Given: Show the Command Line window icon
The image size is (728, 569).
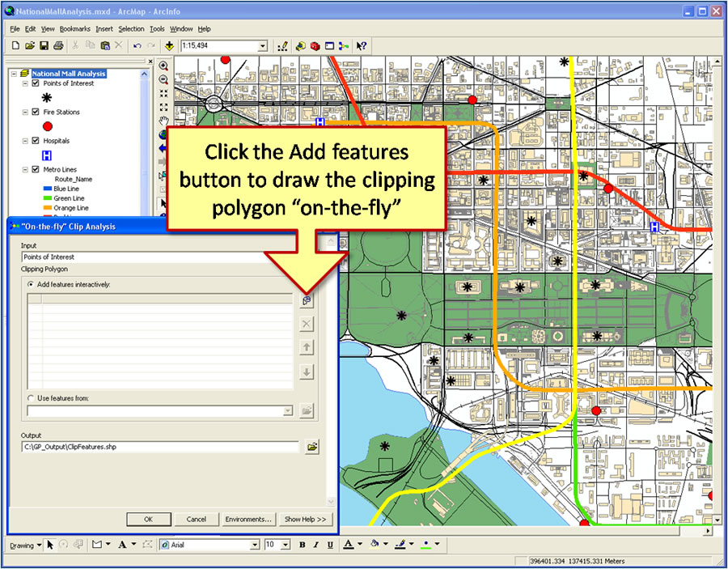Looking at the screenshot, I should pyautogui.click(x=329, y=45).
